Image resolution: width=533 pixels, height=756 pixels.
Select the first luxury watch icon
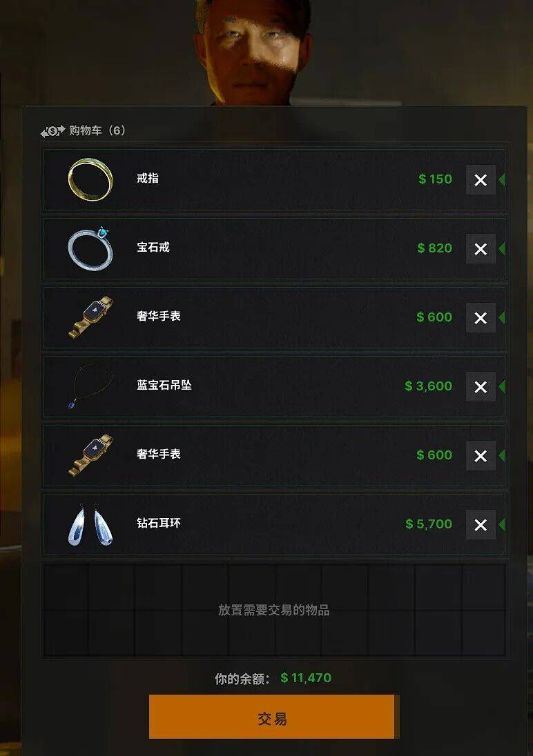click(90, 317)
